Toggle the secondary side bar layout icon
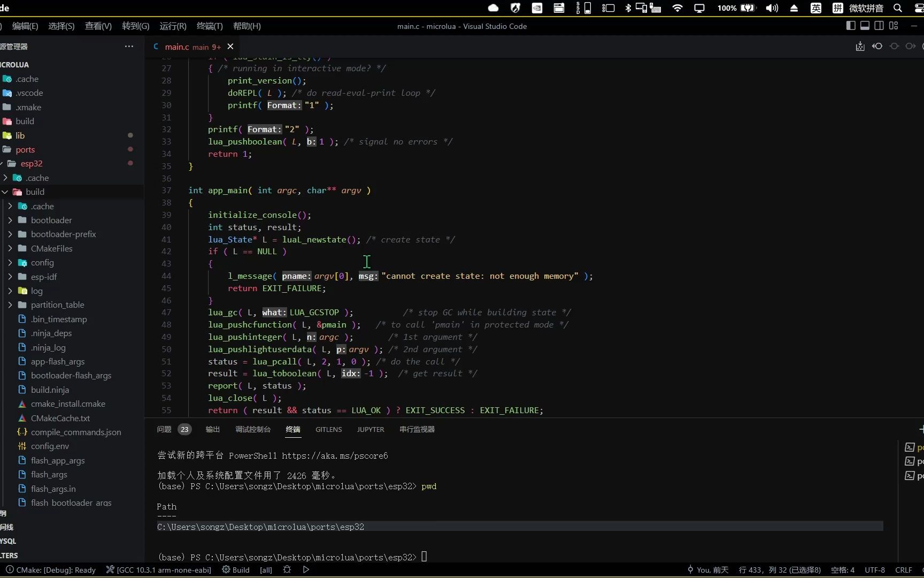The width and height of the screenshot is (924, 578). tap(879, 26)
